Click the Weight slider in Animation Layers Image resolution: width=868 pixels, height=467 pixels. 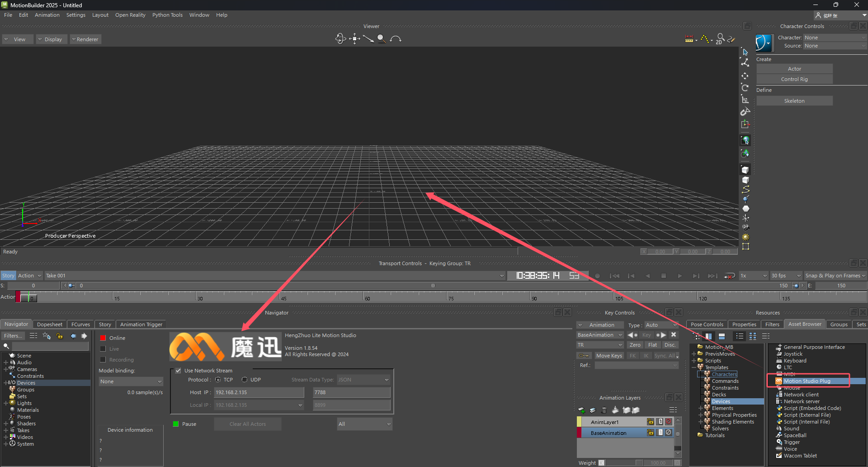(623, 462)
